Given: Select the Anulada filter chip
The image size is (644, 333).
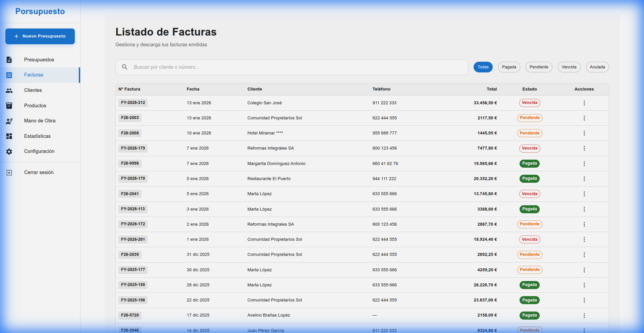Looking at the screenshot, I should pyautogui.click(x=597, y=67).
